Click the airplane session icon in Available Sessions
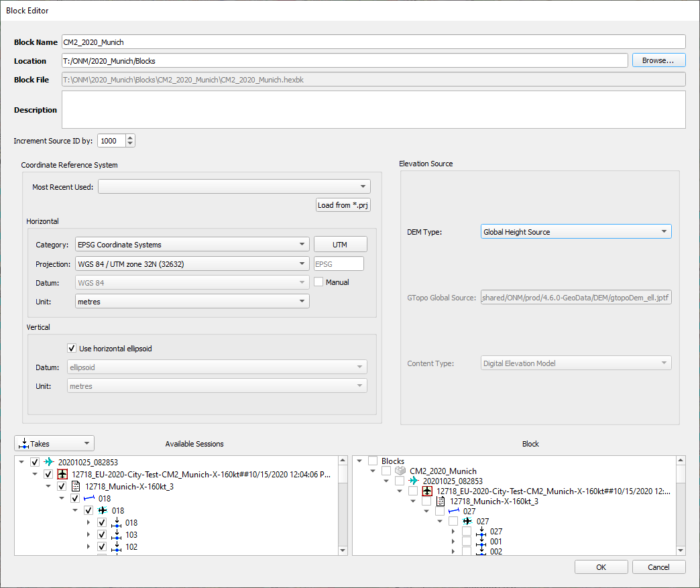The width and height of the screenshot is (700, 588). (49, 462)
